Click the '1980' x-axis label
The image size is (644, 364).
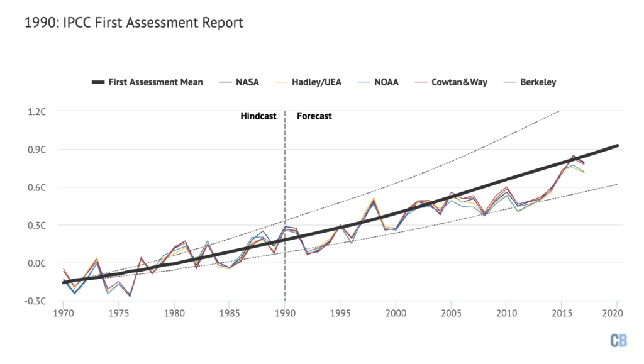tap(174, 313)
